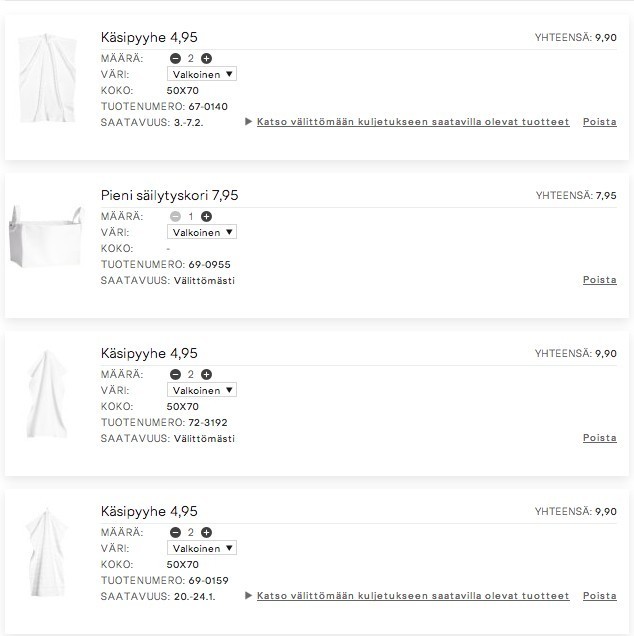Viewport: 634px width, 636px height.
Task: Open immediate delivery products link for 69-0159
Action: click(413, 596)
